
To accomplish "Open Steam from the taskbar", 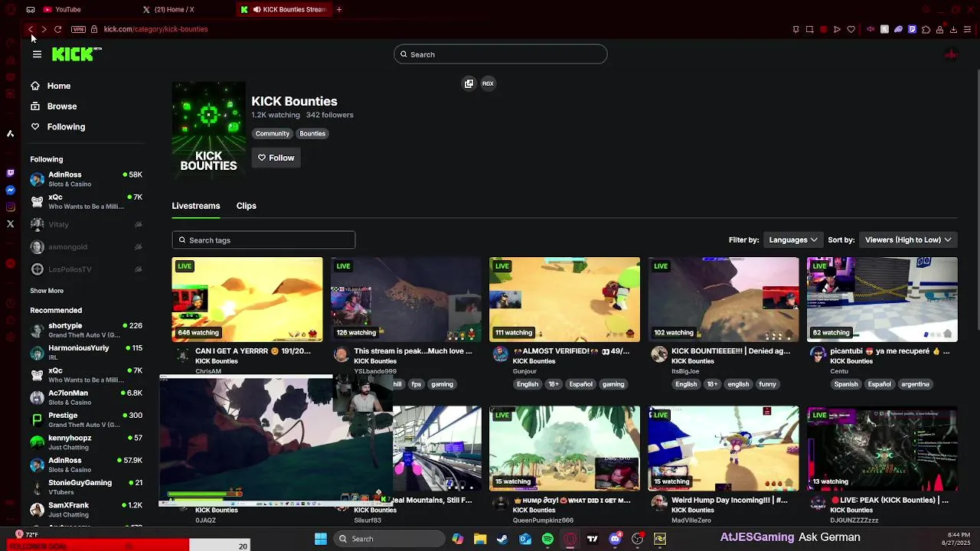I will pyautogui.click(x=502, y=539).
